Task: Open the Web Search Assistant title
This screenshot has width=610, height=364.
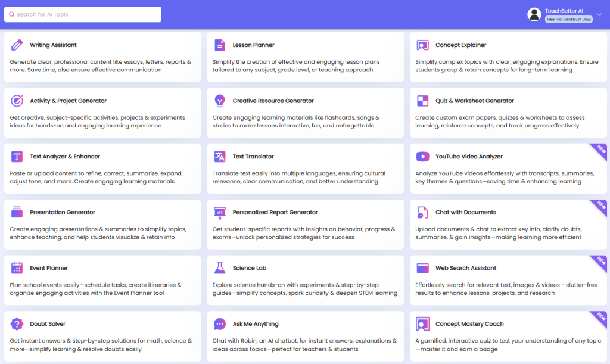Action: click(466, 268)
